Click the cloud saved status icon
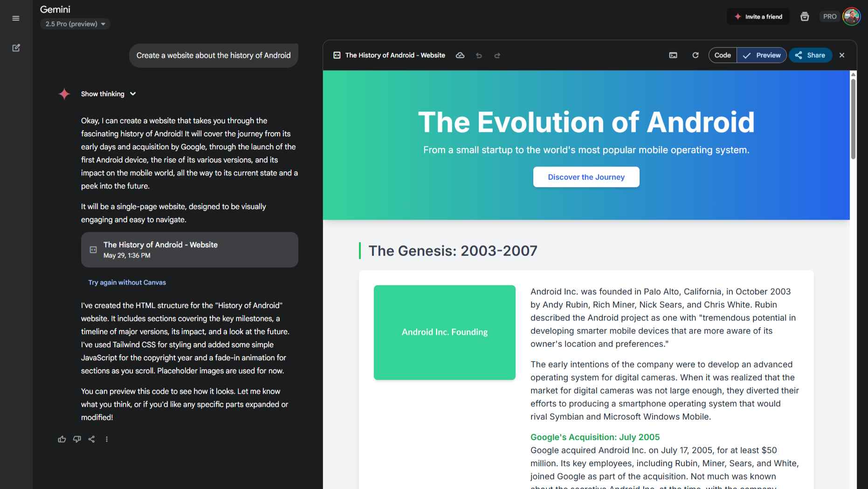This screenshot has height=489, width=868. (x=460, y=55)
